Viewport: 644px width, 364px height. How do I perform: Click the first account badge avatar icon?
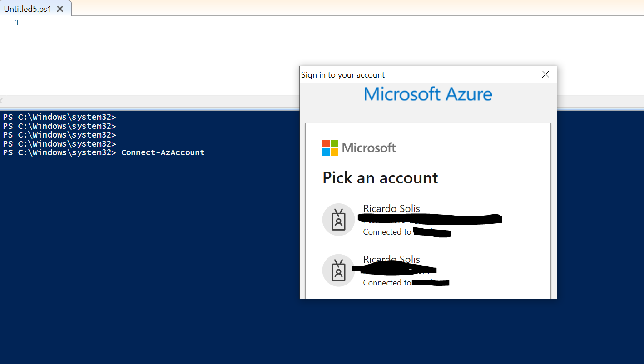click(338, 220)
